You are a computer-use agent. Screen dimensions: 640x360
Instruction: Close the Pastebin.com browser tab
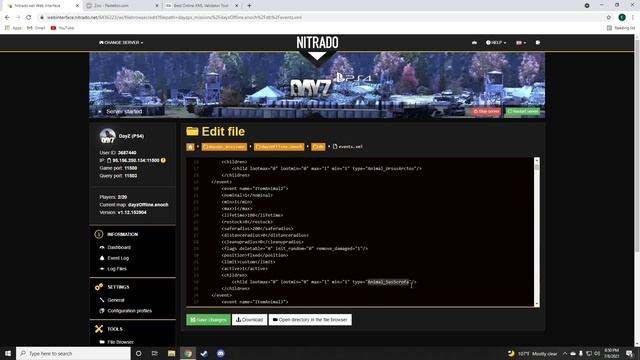157,6
